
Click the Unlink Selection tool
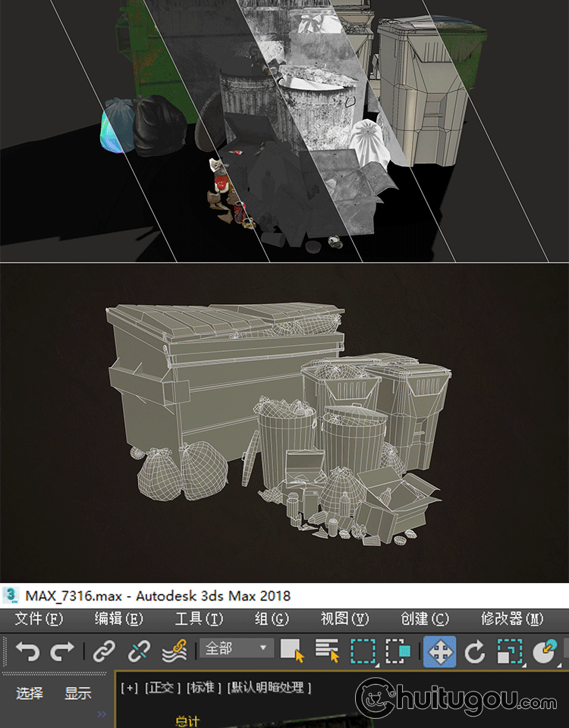pyautogui.click(x=139, y=651)
